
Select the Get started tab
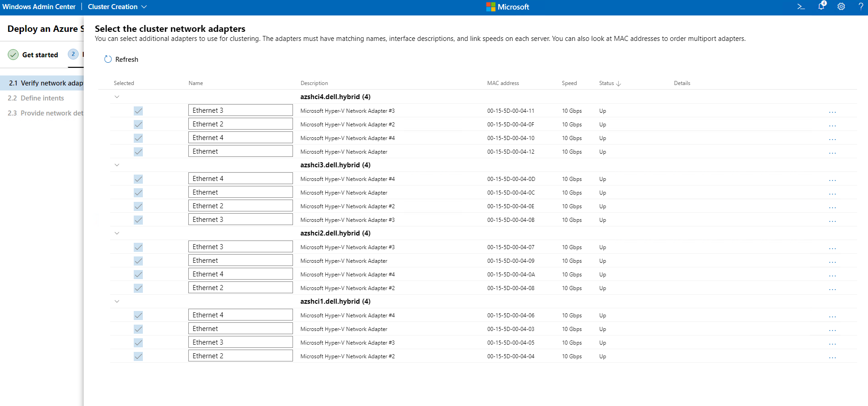coord(33,55)
